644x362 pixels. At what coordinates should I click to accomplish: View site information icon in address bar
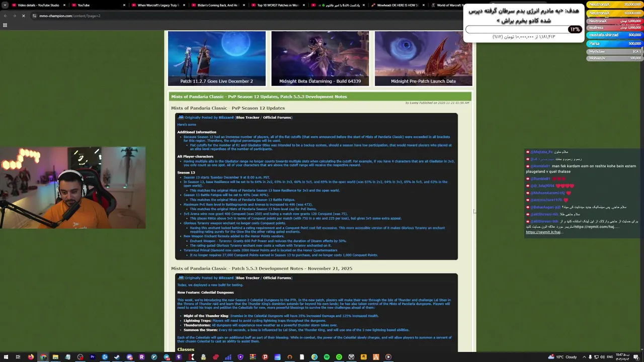[x=34, y=16]
